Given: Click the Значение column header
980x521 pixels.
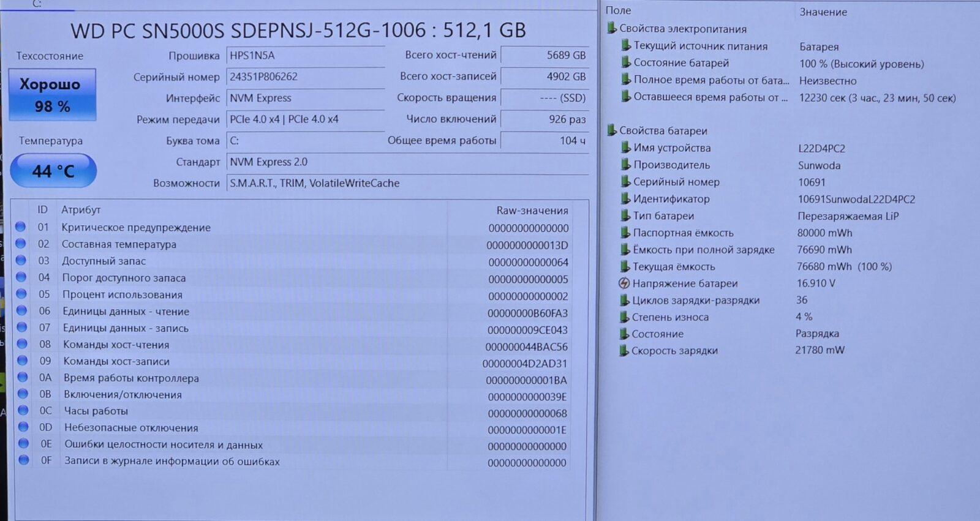Looking at the screenshot, I should click(823, 12).
